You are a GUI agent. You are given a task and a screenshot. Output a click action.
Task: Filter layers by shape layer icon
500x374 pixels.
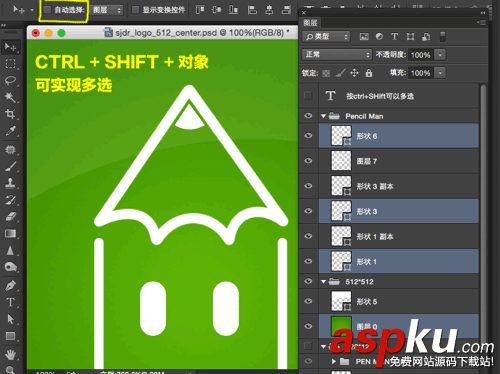pyautogui.click(x=410, y=37)
